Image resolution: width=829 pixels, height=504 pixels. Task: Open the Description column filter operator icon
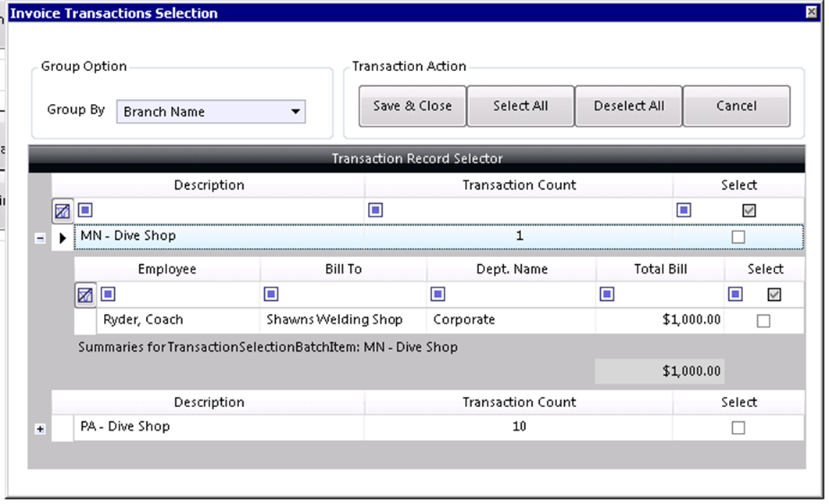point(85,210)
